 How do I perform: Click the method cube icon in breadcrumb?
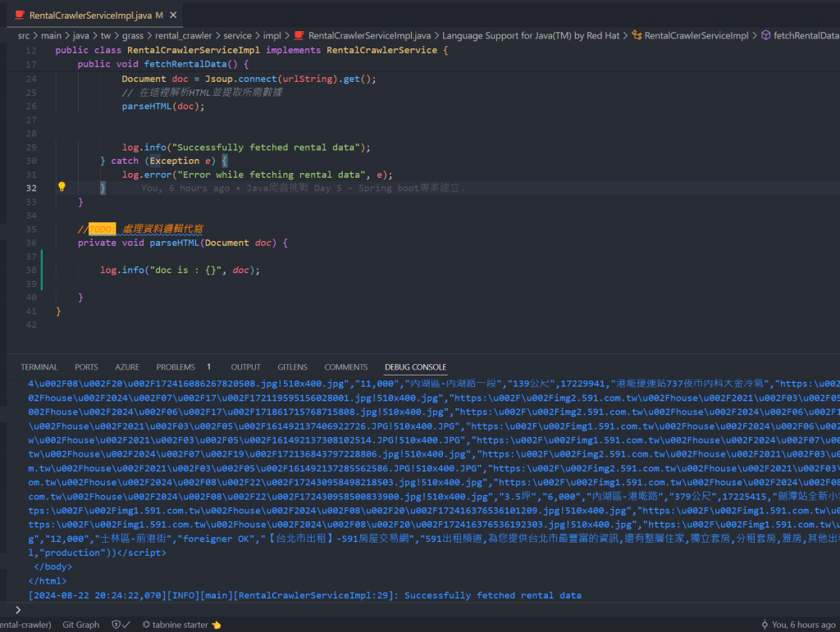(765, 35)
